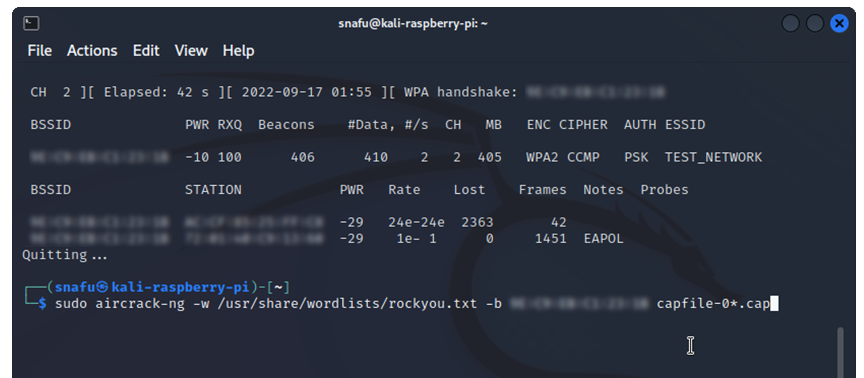Click the CCMP cipher value
The height and width of the screenshot is (378, 864).
pos(584,158)
